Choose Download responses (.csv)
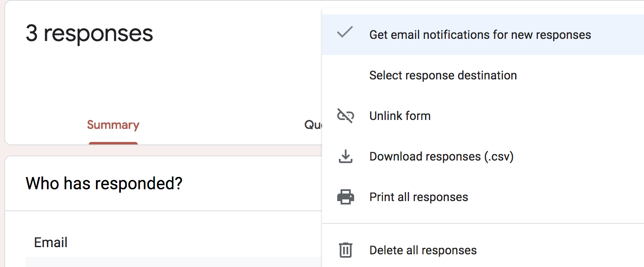The image size is (644, 267). [x=483, y=156]
